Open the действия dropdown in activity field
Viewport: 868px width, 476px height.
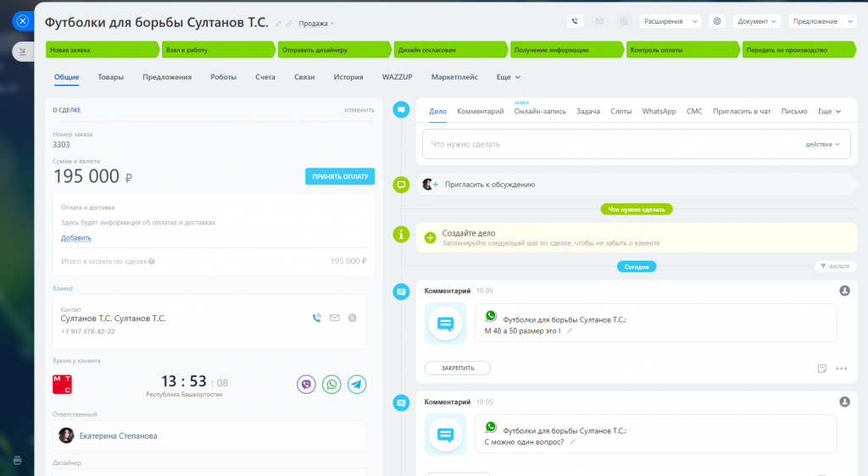(x=822, y=144)
